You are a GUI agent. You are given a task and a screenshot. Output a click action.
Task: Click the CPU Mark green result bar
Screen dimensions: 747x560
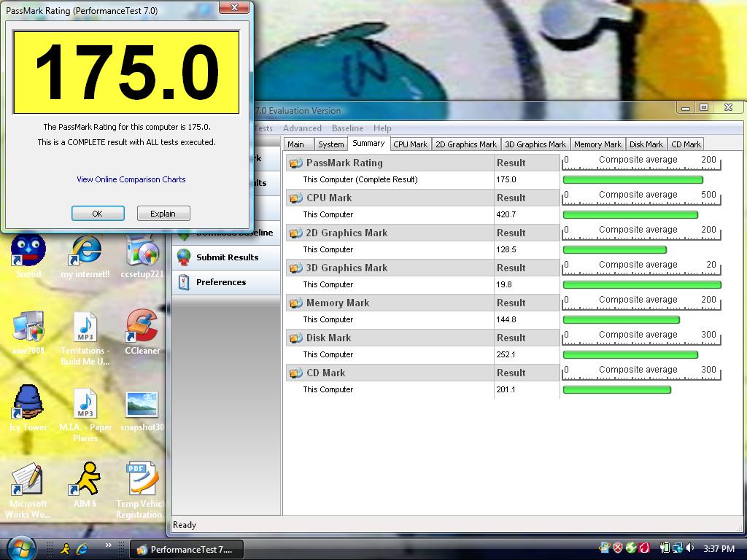click(x=630, y=215)
